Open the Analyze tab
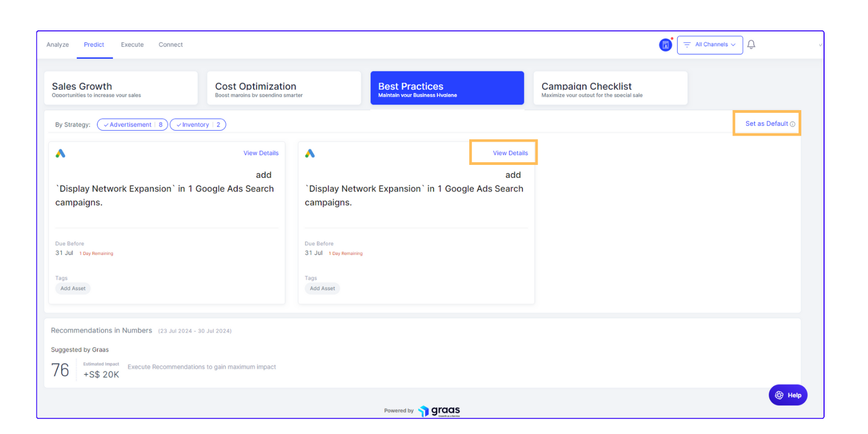This screenshot has width=868, height=434. (x=58, y=45)
